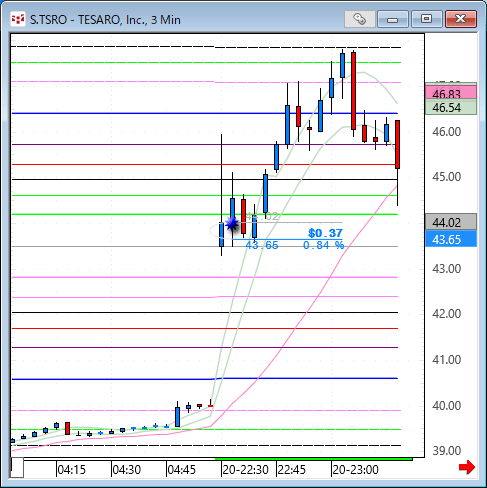The image size is (487, 488).
Task: Click the 46.00 price scale value
Action: pos(446,132)
